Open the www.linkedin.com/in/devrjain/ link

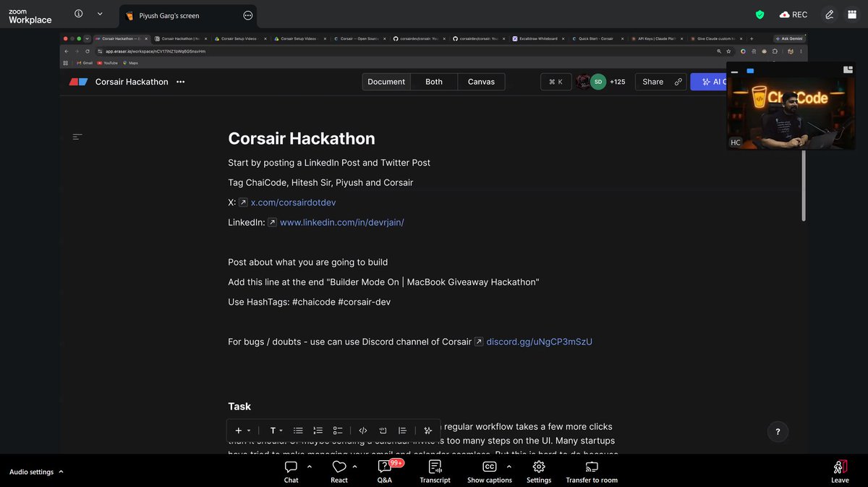(341, 222)
